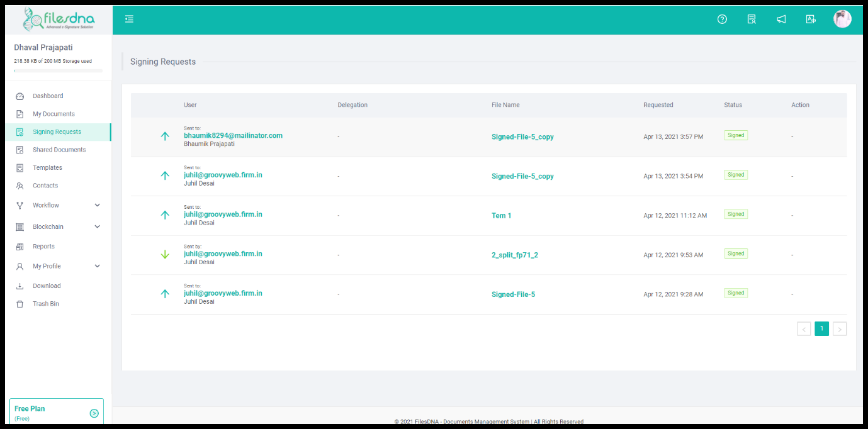Open the Tem 1 file link

pos(501,216)
